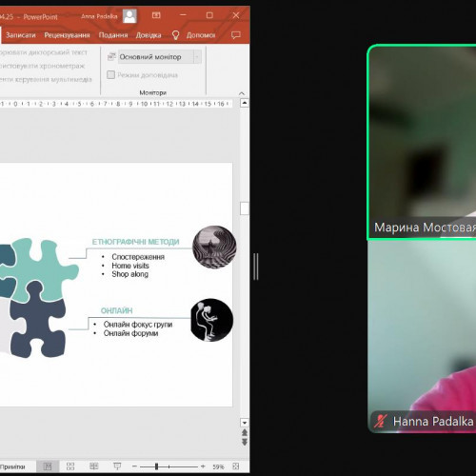Click the horizontal ruler above slide
The image size is (476, 476).
coord(116,104)
